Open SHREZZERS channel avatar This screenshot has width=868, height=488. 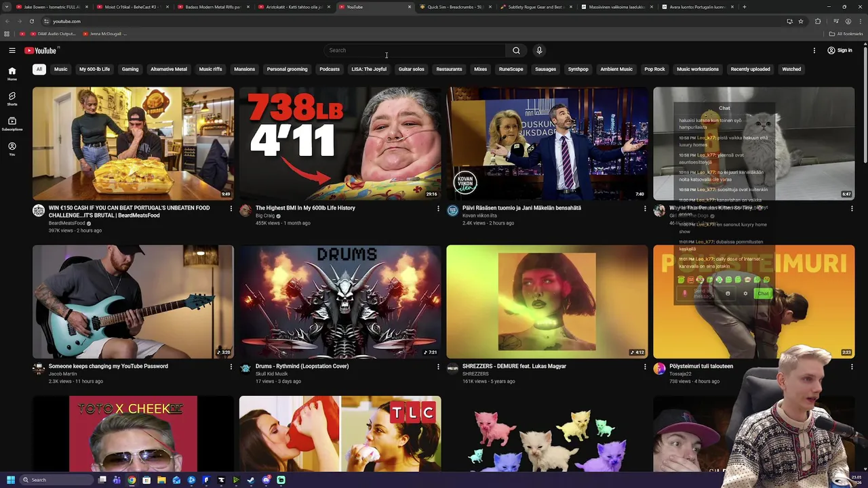point(452,369)
